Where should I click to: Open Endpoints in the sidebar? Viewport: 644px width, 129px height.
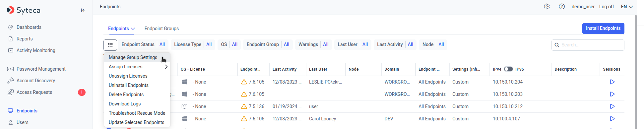pyautogui.click(x=27, y=111)
